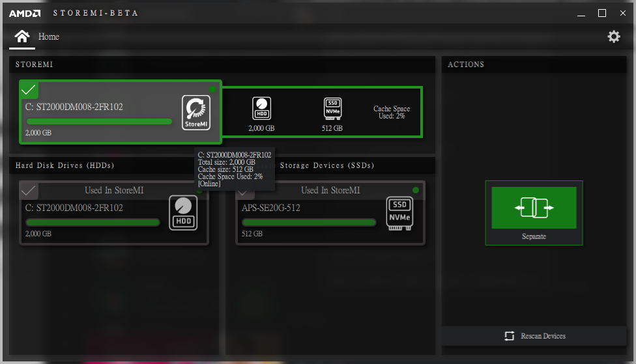This screenshot has width=636, height=364.
Task: Click the SSD NVMe icon on APS-SE20G-512 card
Action: [x=399, y=213]
